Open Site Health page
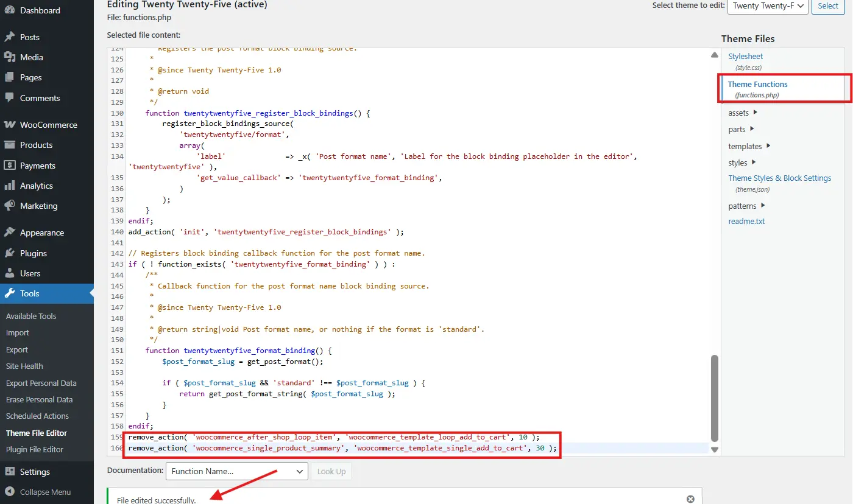853x504 pixels. click(24, 366)
